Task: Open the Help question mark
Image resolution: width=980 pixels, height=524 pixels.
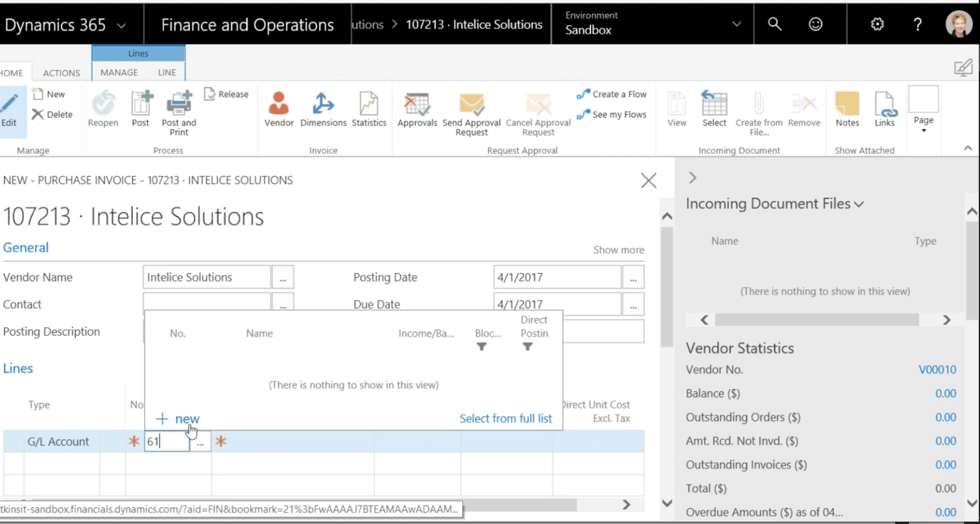Action: pyautogui.click(x=918, y=24)
